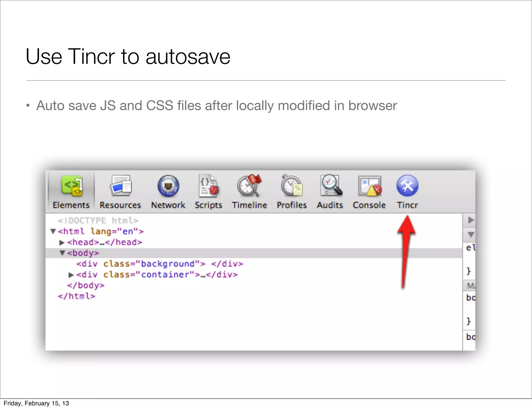This screenshot has width=532, height=409.
Task: Click the Tincr tab label
Action: tap(407, 205)
